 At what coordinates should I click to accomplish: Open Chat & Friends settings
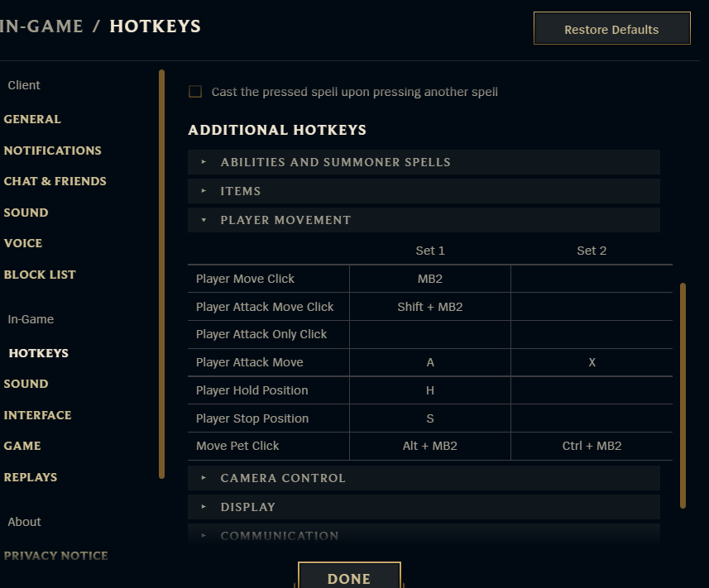point(55,181)
